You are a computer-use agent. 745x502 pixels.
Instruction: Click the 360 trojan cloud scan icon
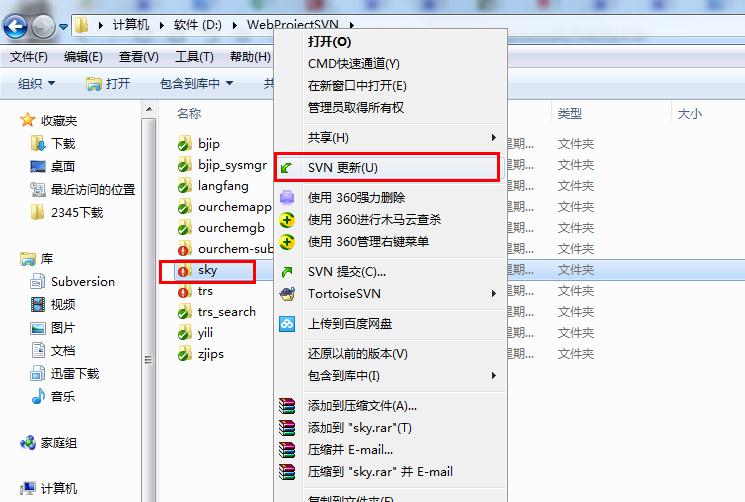coord(287,219)
